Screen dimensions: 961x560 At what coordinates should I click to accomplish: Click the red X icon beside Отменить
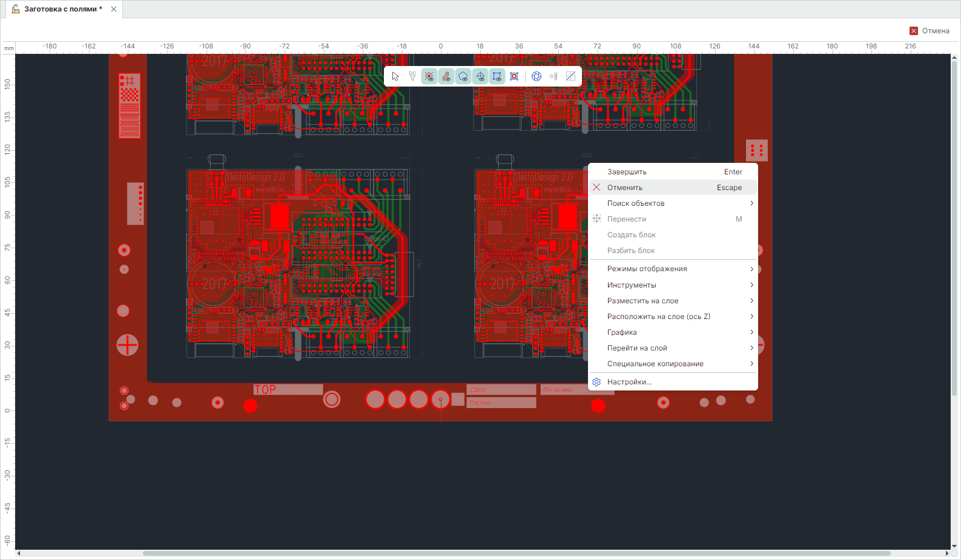[596, 188]
